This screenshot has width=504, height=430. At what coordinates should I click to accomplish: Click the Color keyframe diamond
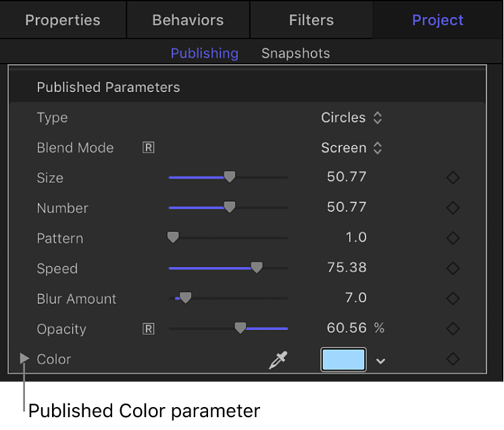[453, 359]
